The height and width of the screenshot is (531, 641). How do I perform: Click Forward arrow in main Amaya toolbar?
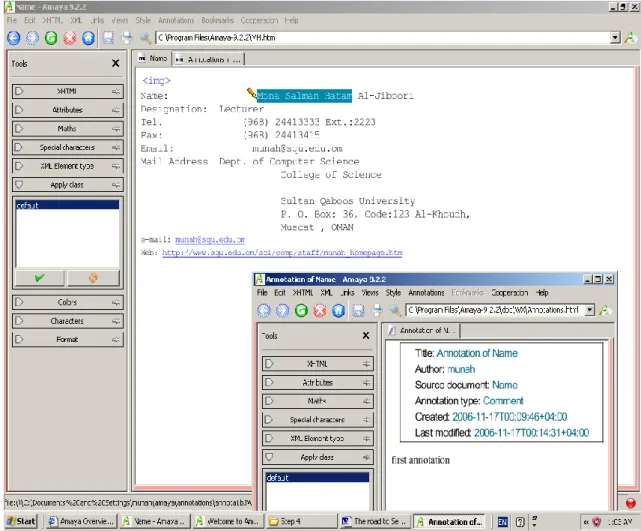pos(32,38)
